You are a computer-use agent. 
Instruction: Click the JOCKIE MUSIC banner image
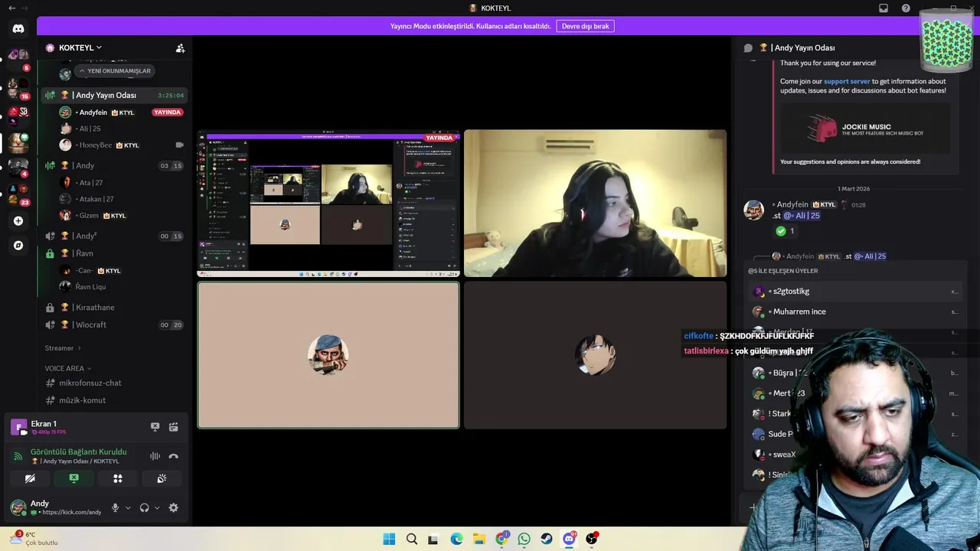click(864, 129)
